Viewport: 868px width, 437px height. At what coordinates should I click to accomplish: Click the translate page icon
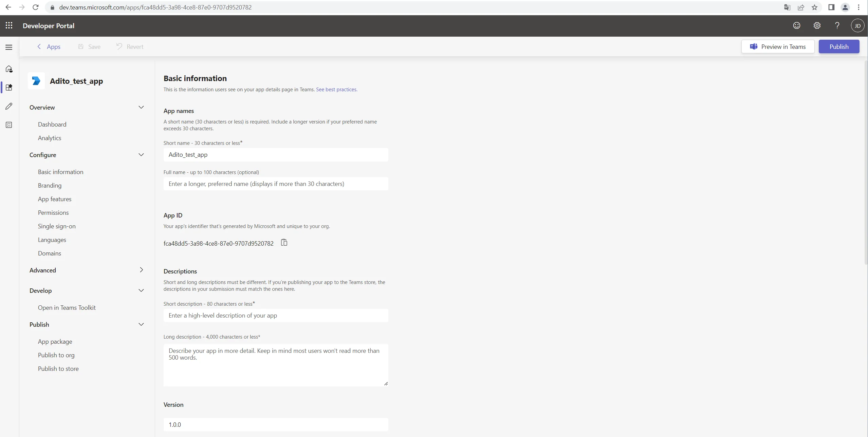(x=787, y=7)
